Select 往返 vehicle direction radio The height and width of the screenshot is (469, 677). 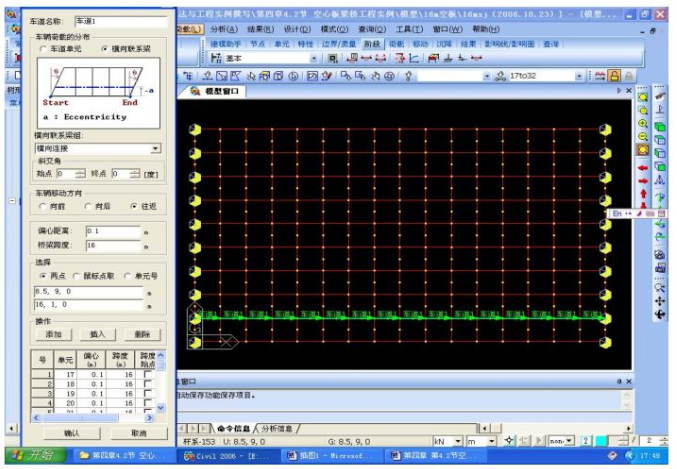click(134, 206)
